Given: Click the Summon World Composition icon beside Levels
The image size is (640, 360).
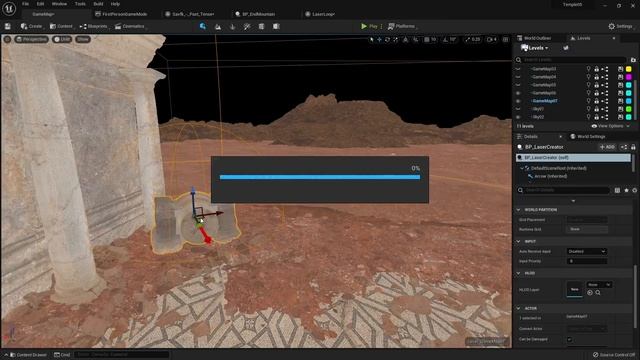Looking at the screenshot, I should coord(566,48).
